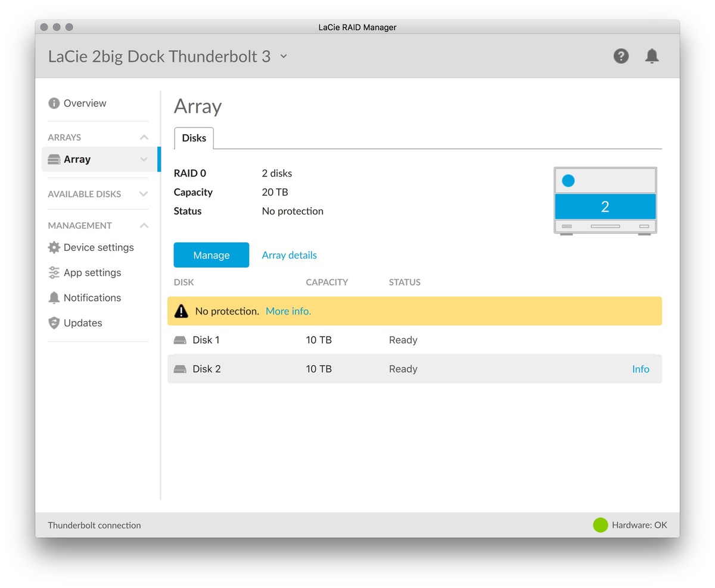The width and height of the screenshot is (715, 588).
Task: Click the Device settings gear icon
Action: (54, 247)
